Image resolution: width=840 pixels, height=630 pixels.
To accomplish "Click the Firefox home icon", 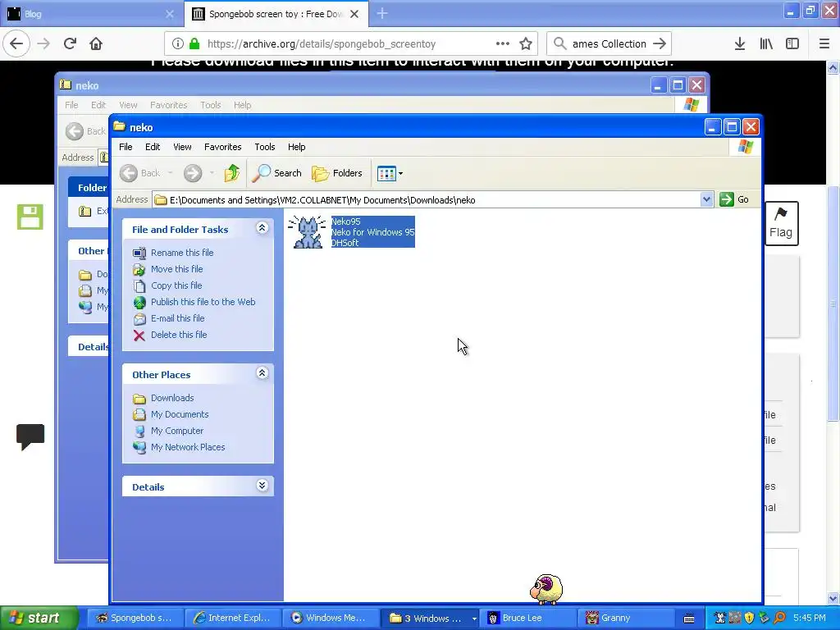I will (x=96, y=44).
